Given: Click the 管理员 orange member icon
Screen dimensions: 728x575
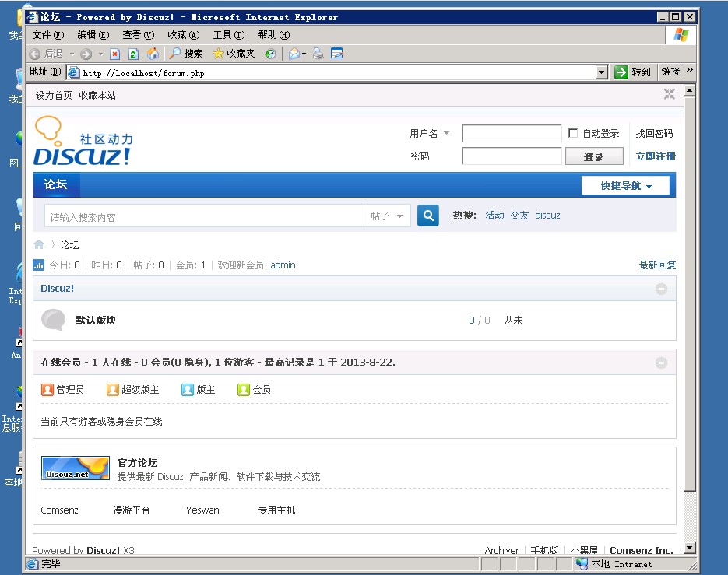Looking at the screenshot, I should pos(47,389).
